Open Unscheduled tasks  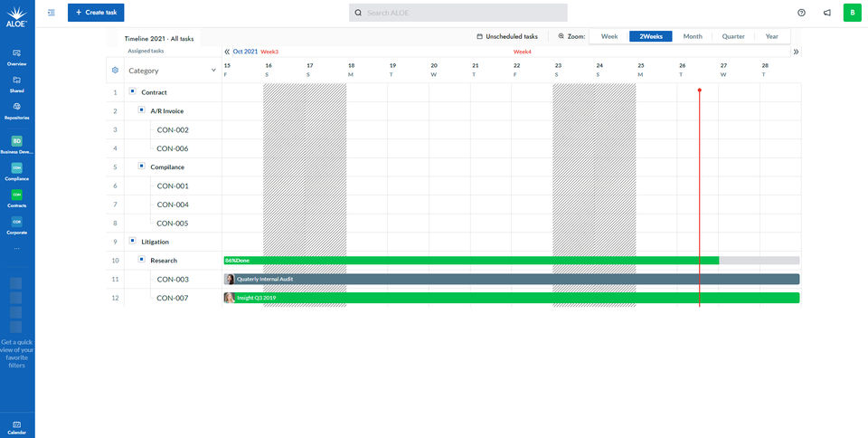point(507,36)
